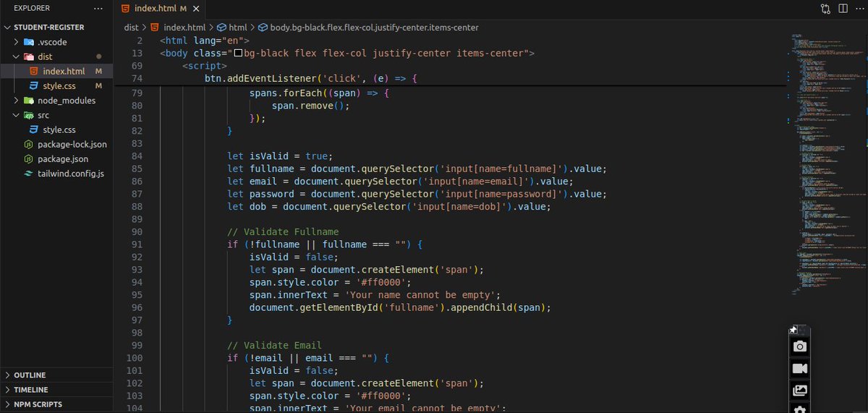Select the index.html editor tab
The height and width of the screenshot is (413, 868).
click(161, 9)
